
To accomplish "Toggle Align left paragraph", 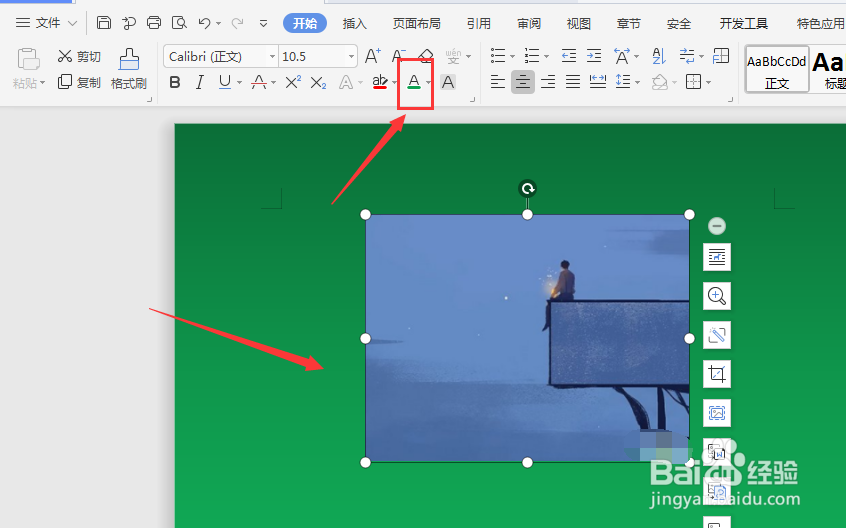I will 497,82.
